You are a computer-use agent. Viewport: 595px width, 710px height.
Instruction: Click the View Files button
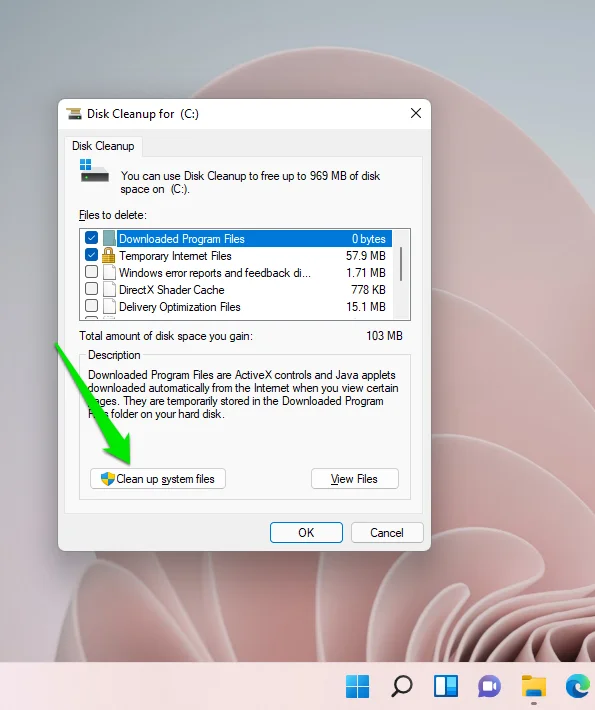click(x=355, y=479)
